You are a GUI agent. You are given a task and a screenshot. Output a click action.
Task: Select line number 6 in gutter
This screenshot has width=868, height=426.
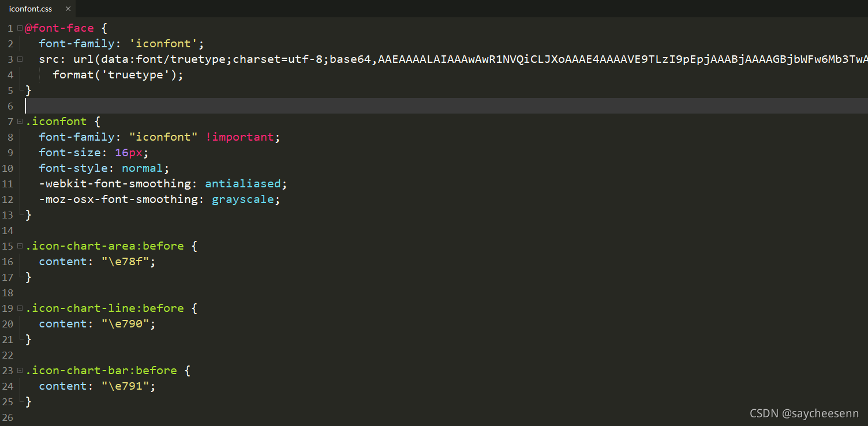[11, 106]
